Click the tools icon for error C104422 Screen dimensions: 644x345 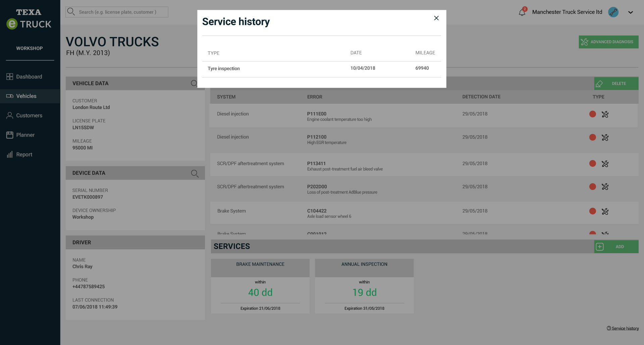pyautogui.click(x=605, y=211)
